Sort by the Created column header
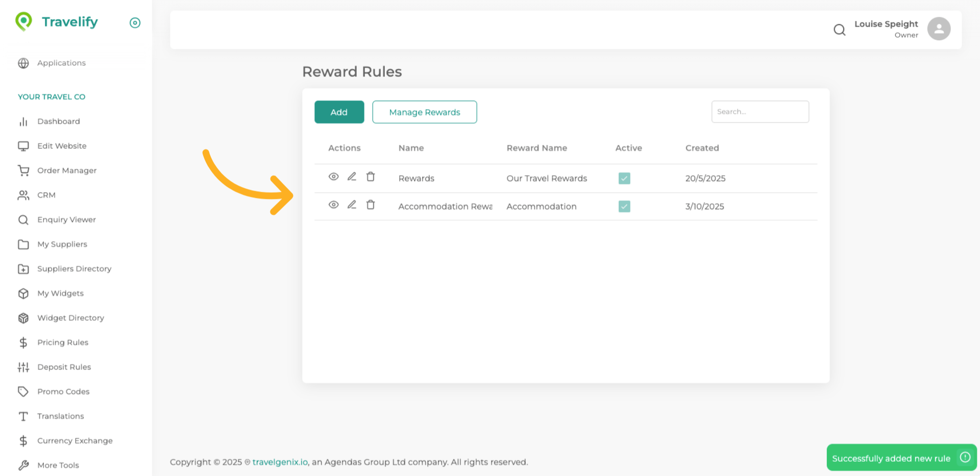 click(702, 148)
